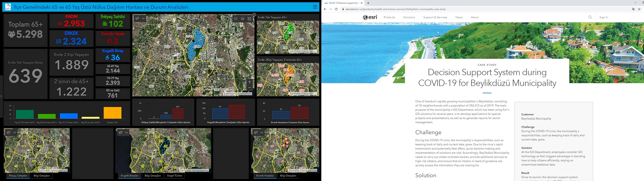The image size is (644, 181).
Task: Click the dashboard logo in the header
Action: [x=8, y=7]
